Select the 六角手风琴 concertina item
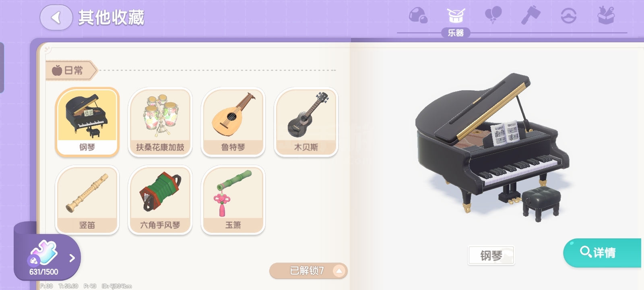This screenshot has height=290, width=644. click(x=160, y=200)
